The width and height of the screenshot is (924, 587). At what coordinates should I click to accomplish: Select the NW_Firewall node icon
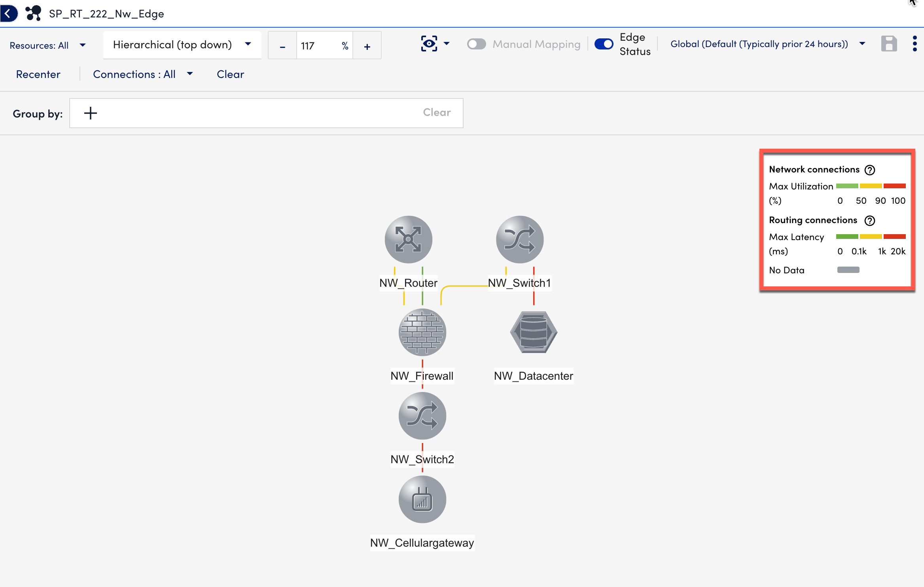[x=422, y=332]
